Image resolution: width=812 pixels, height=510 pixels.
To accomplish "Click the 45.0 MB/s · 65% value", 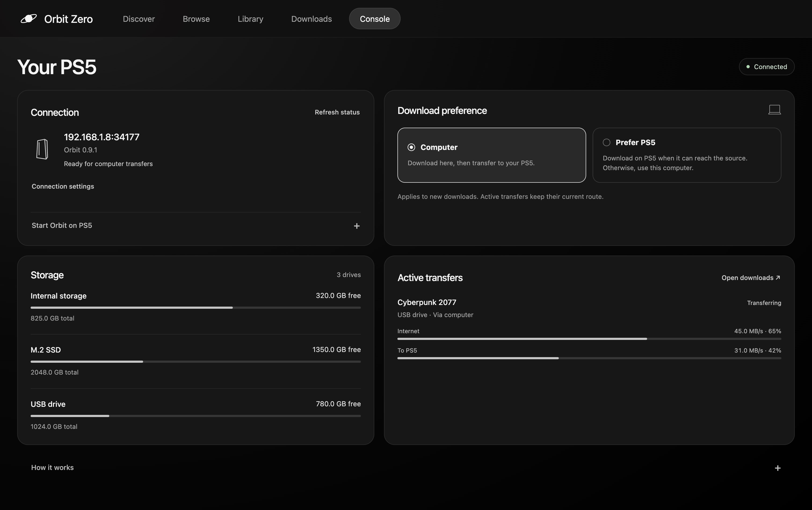I will coord(757,331).
